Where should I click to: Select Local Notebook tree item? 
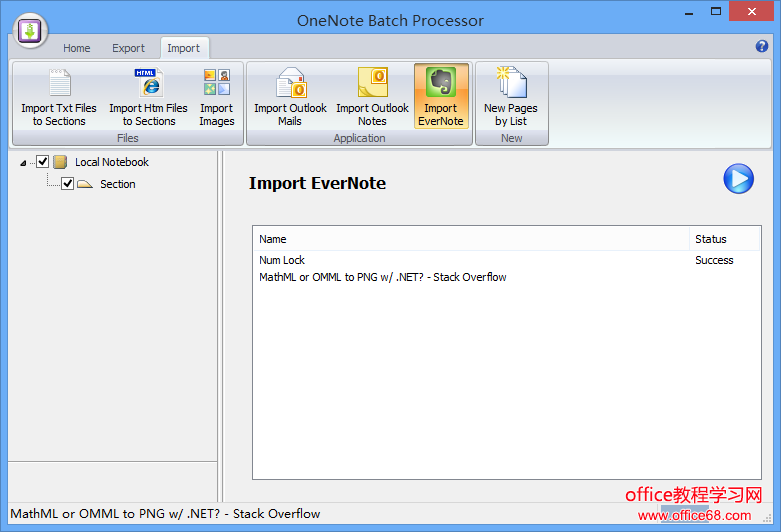point(112,162)
